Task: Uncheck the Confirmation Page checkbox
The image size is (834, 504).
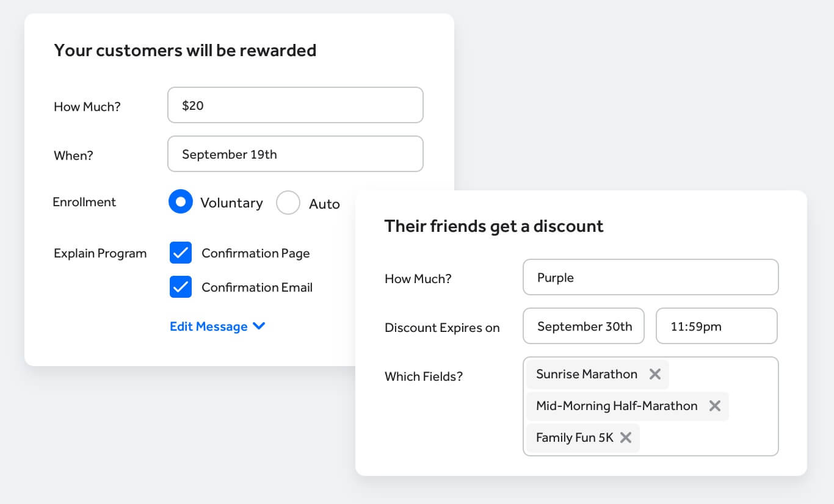Action: (181, 253)
